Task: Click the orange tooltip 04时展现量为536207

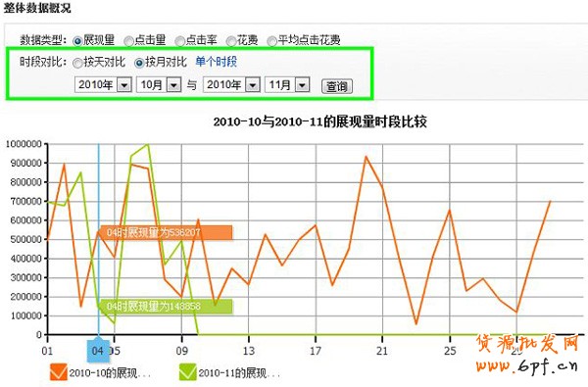Action: 166,232
